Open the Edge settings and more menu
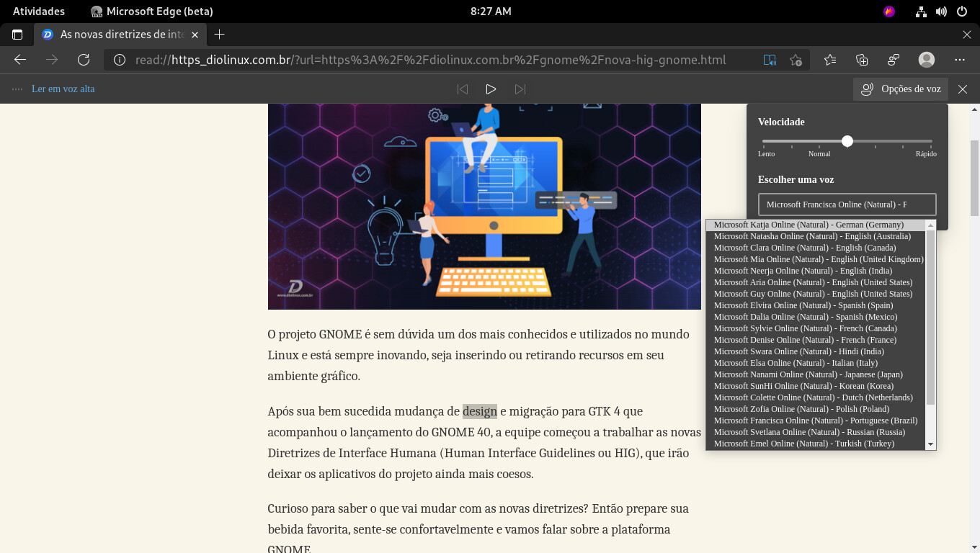980x553 pixels. click(x=959, y=60)
